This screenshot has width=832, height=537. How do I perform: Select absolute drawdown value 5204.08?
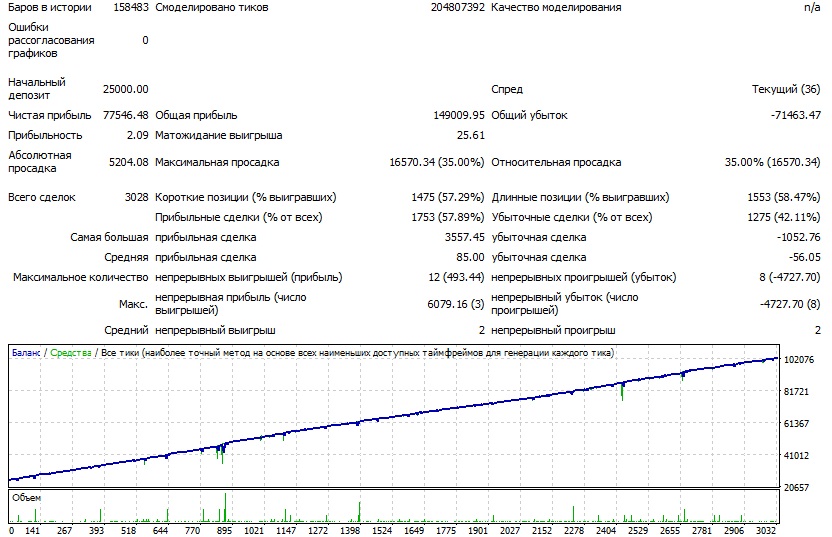(x=128, y=162)
